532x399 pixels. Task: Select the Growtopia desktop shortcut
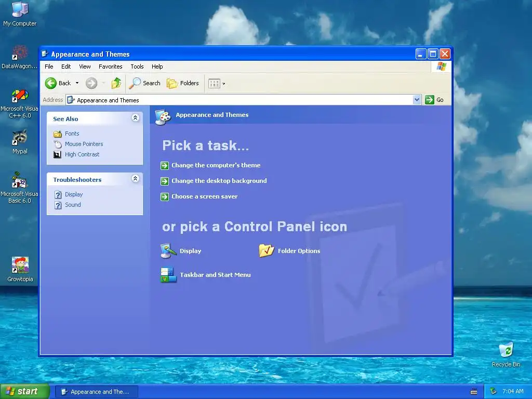point(20,270)
